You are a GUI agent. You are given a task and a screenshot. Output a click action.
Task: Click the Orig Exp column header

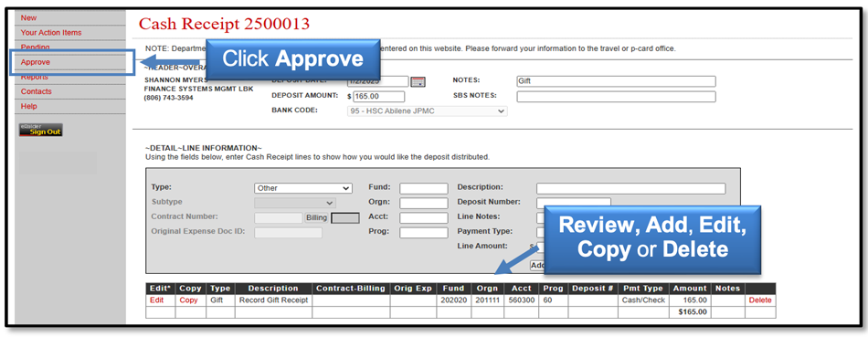(413, 289)
